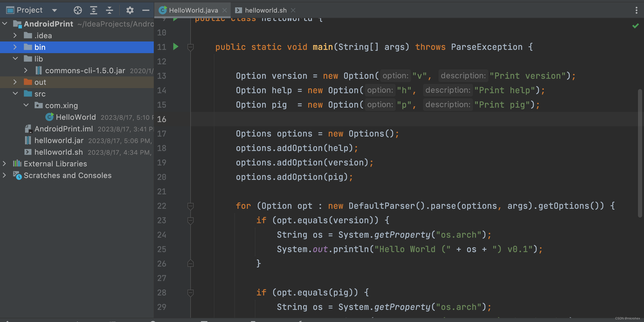Click the Expand All icon in Project toolbar
Viewport: 644px width, 322px height.
point(93,10)
